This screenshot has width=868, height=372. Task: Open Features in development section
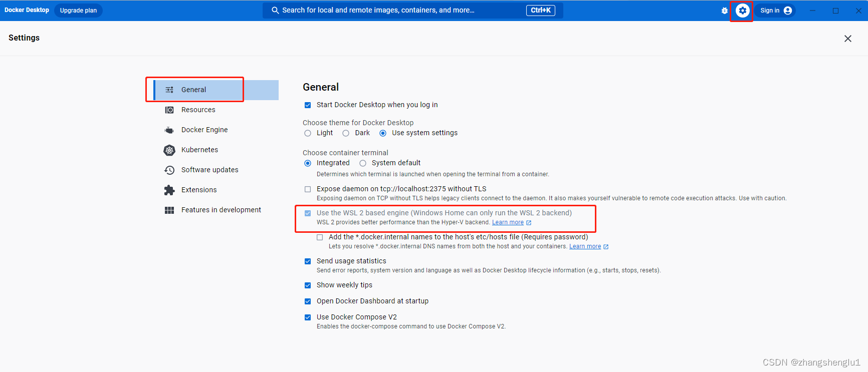coord(216,210)
